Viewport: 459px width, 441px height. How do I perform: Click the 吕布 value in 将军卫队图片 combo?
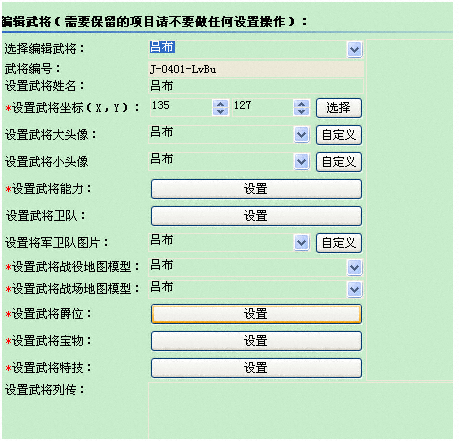(162, 240)
